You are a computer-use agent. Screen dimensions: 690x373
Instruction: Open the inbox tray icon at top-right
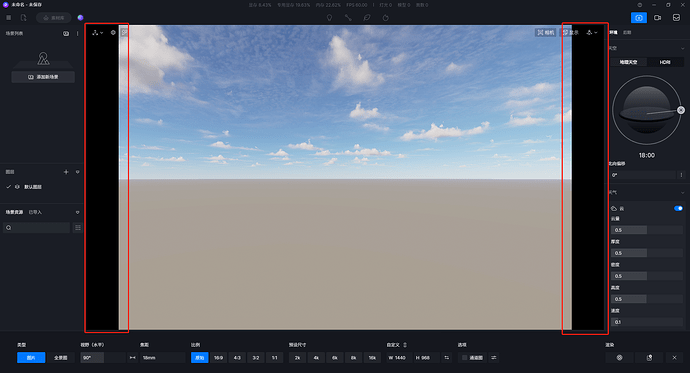coord(676,18)
